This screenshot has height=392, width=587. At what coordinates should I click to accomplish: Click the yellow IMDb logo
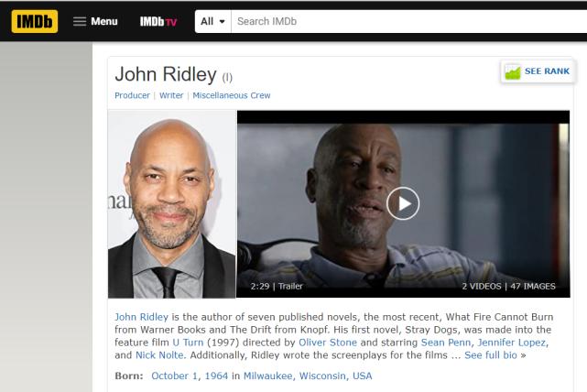pos(35,21)
